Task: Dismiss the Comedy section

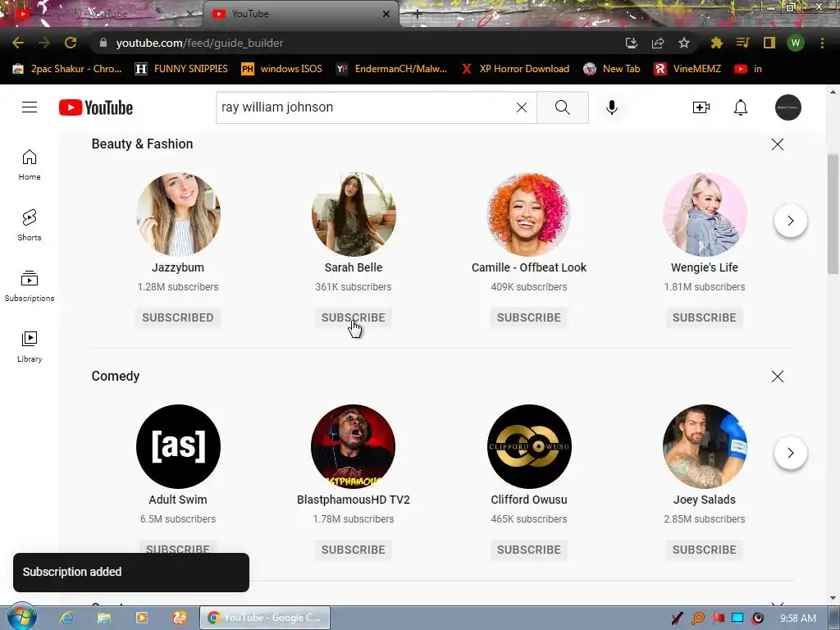Action: click(778, 377)
